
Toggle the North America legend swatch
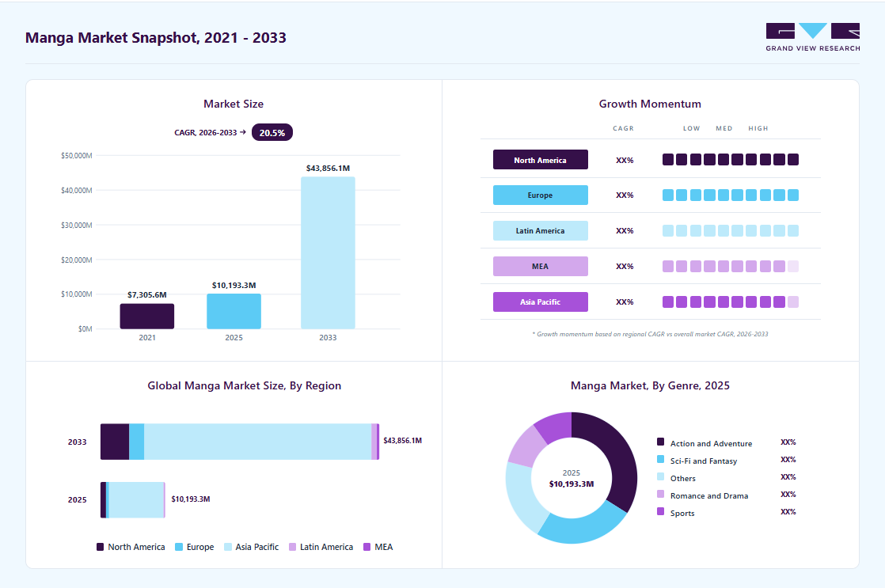[100, 547]
